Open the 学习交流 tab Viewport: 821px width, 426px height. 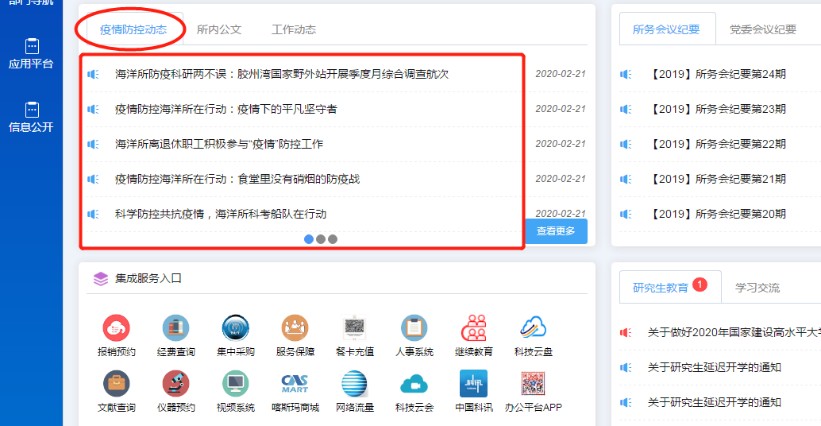point(756,287)
